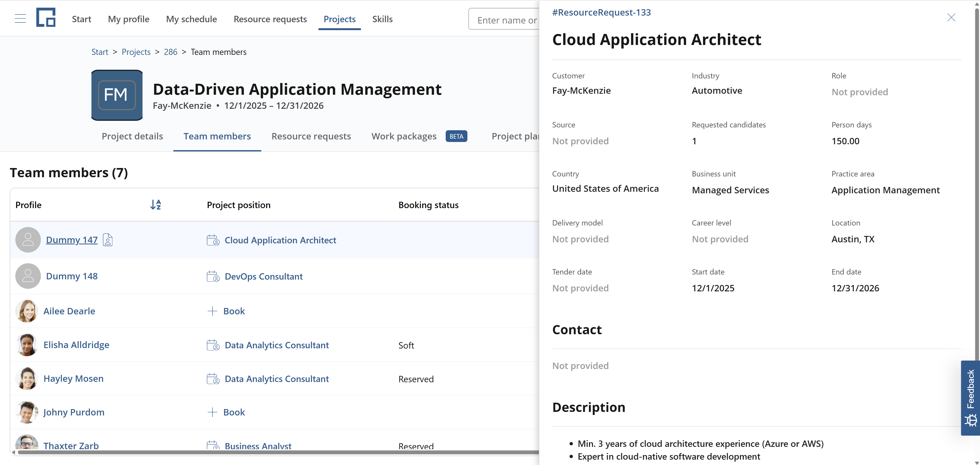
Task: Switch to the Work packages tab
Action: pyautogui.click(x=404, y=136)
